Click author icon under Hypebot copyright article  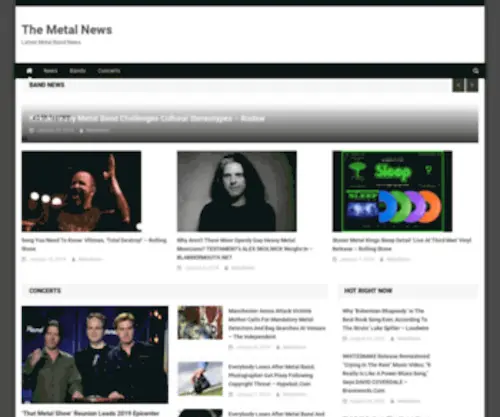coord(278,394)
